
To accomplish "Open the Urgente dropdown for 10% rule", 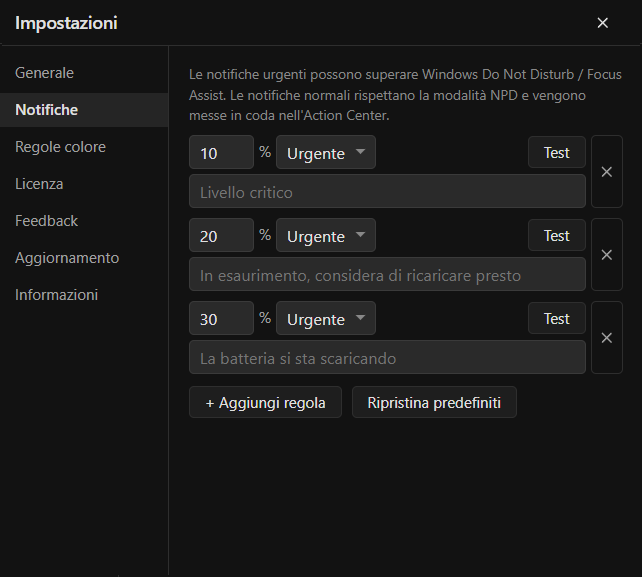I will point(326,152).
